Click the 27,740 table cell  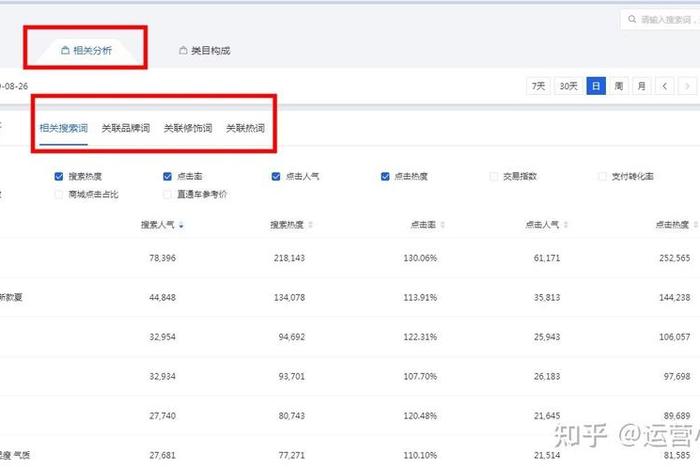(x=162, y=416)
